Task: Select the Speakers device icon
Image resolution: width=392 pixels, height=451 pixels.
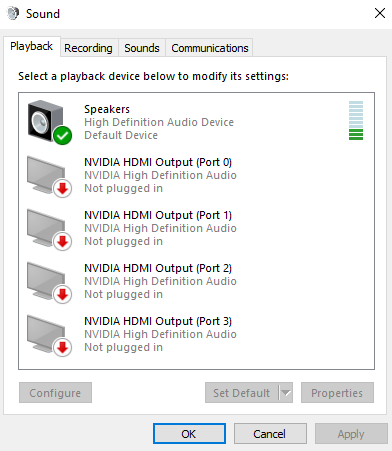Action: [x=49, y=122]
